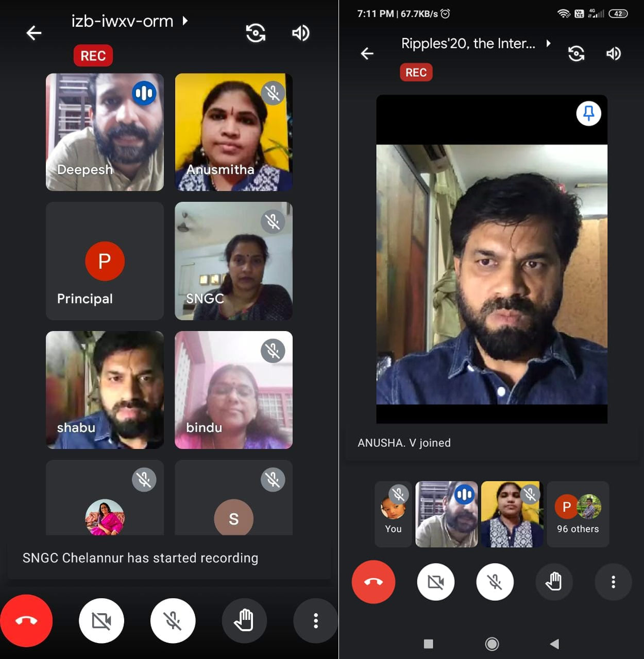Raise hand in the Ripples'20 meeting
This screenshot has width=644, height=659.
pyautogui.click(x=553, y=582)
